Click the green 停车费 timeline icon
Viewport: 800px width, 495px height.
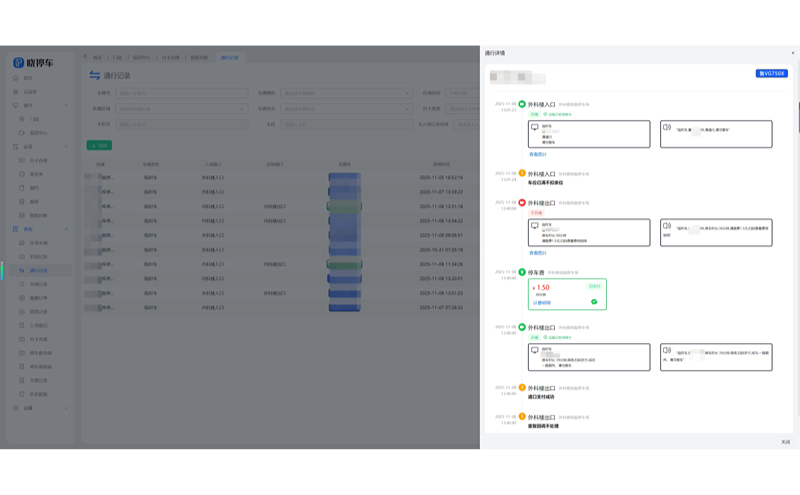pyautogui.click(x=522, y=271)
